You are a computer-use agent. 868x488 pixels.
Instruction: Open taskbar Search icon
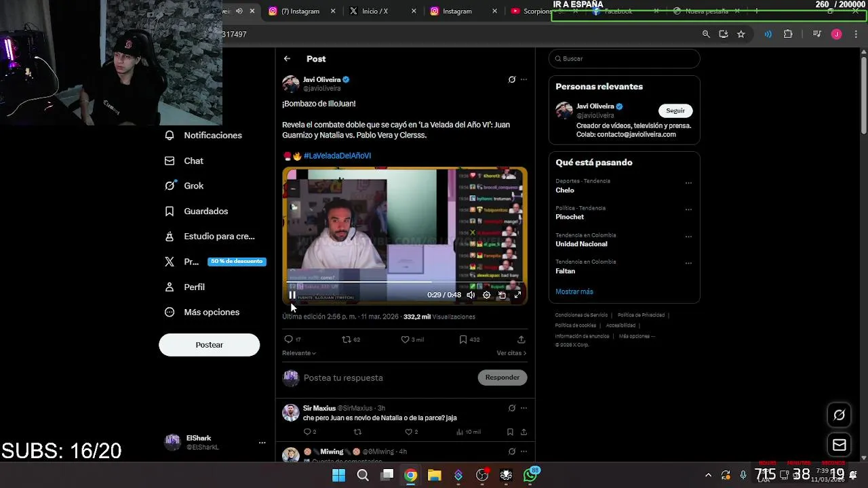[x=363, y=475]
